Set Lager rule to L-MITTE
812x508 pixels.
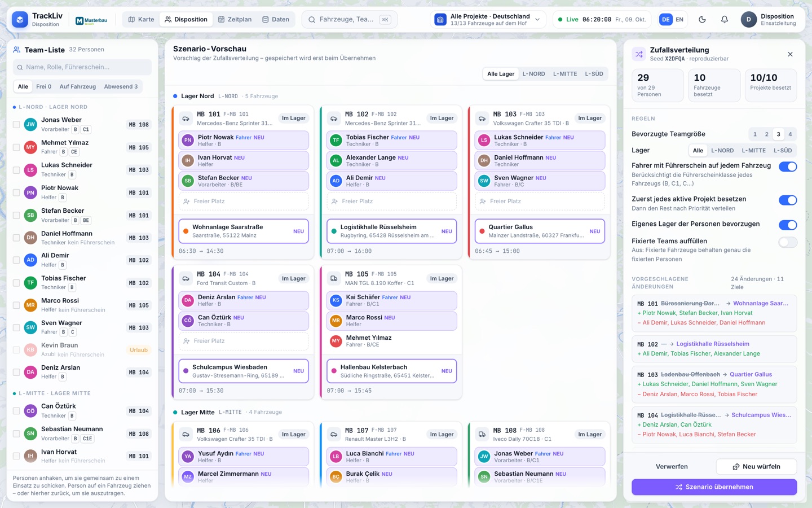point(753,151)
